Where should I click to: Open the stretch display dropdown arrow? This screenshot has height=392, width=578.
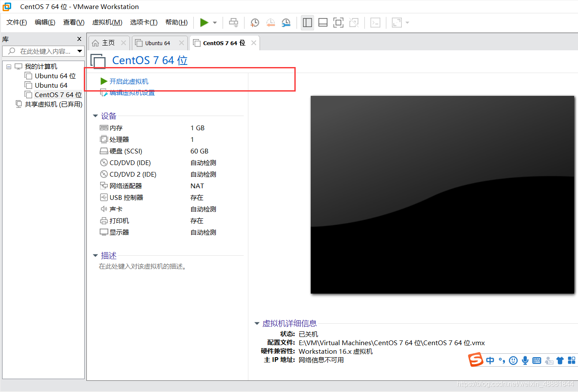(407, 23)
